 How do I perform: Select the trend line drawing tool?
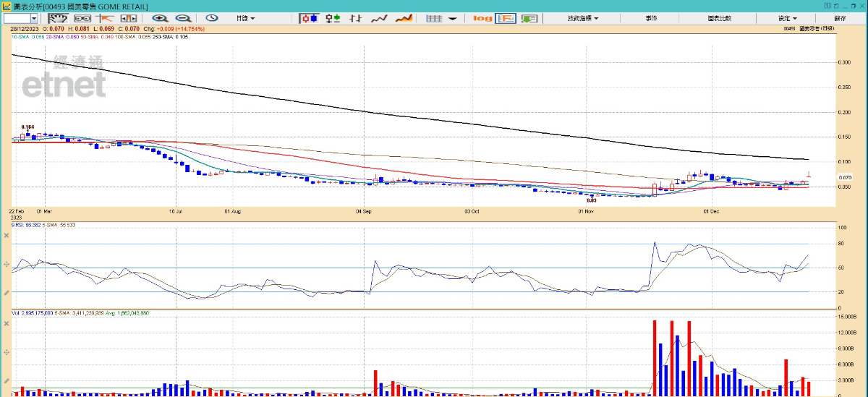[105, 17]
